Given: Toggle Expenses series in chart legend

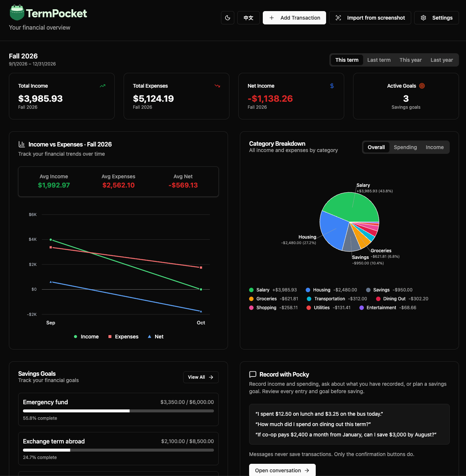Looking at the screenshot, I should tap(123, 337).
